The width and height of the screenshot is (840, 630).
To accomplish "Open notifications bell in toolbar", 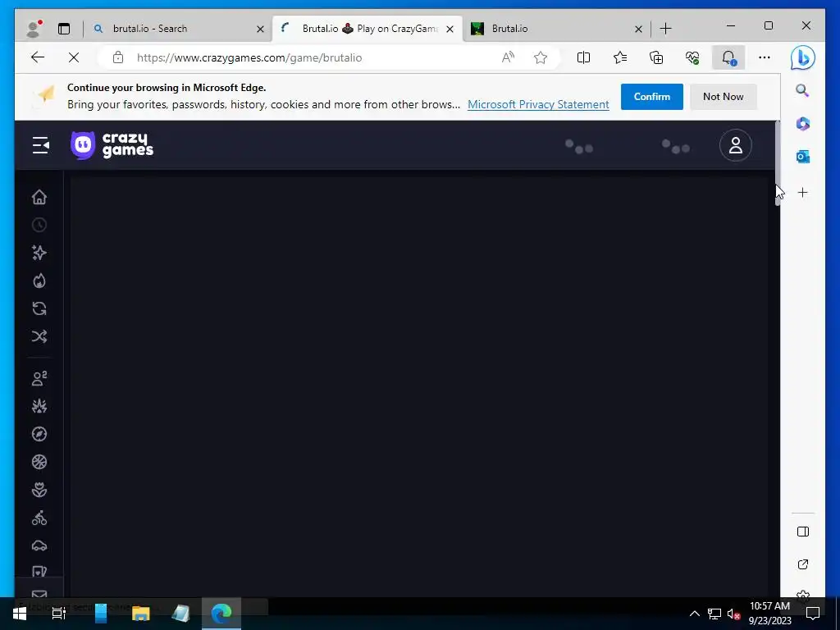I will pyautogui.click(x=728, y=57).
